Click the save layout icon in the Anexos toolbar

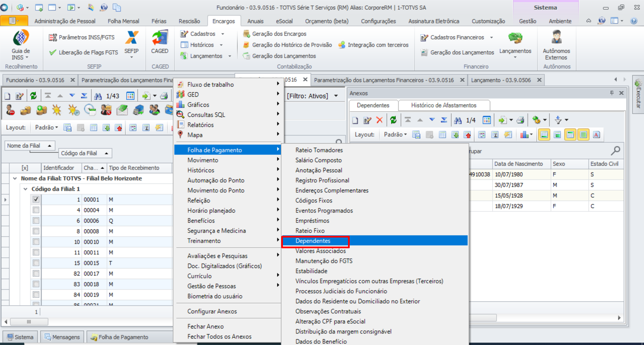pos(416,135)
